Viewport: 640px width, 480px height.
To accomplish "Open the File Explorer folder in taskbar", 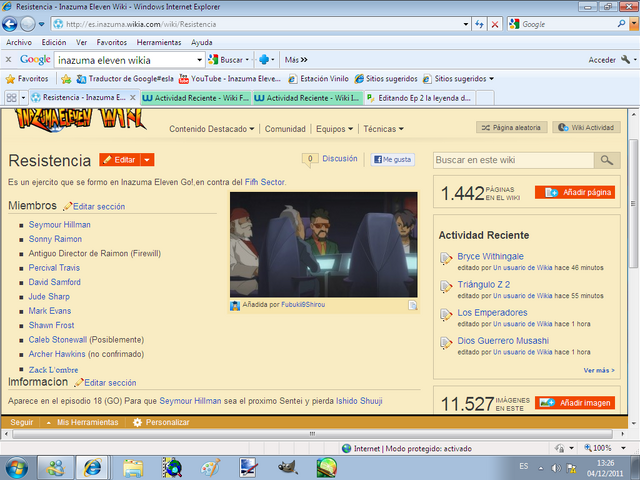I will [x=133, y=468].
